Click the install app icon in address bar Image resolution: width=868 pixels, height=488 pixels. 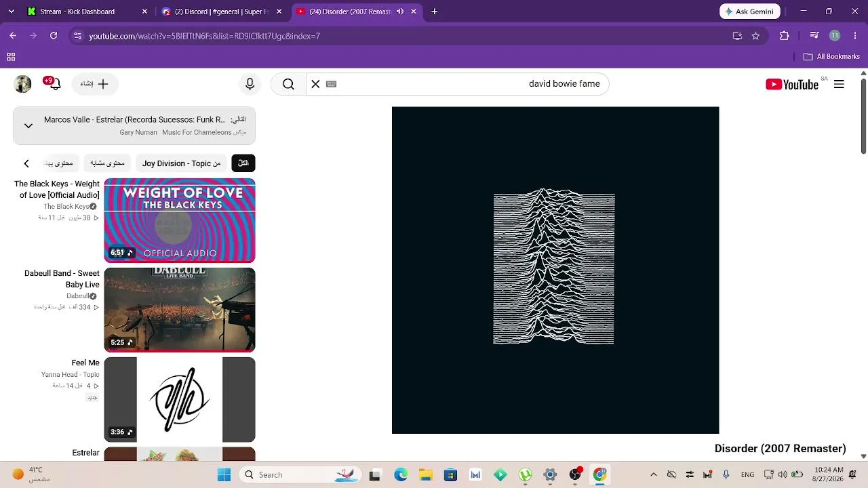point(737,36)
